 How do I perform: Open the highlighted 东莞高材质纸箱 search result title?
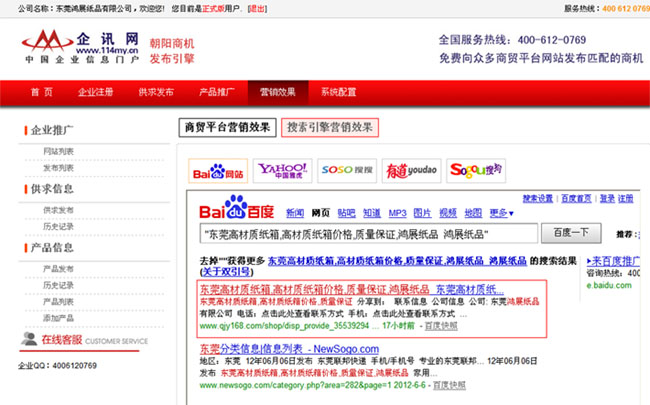click(x=352, y=289)
